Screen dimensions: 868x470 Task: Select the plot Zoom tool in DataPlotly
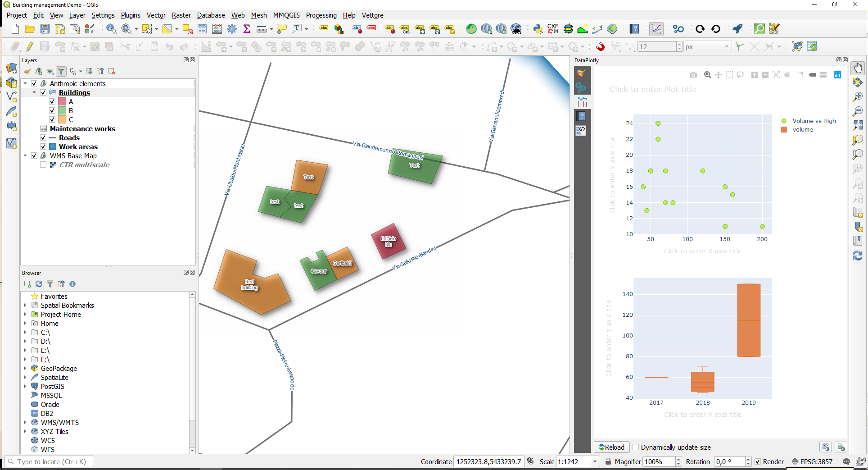(x=708, y=75)
